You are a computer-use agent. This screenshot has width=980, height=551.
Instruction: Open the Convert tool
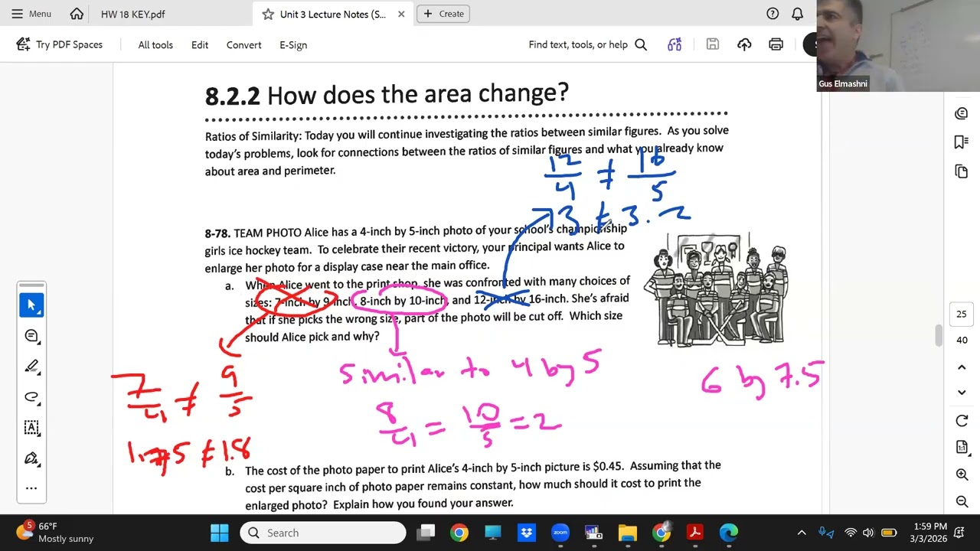click(243, 44)
